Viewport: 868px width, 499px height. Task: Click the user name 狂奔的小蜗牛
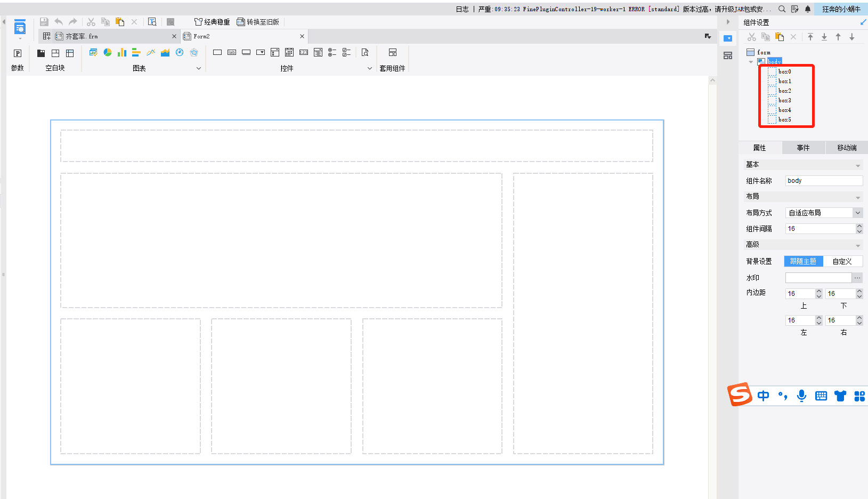tap(841, 9)
